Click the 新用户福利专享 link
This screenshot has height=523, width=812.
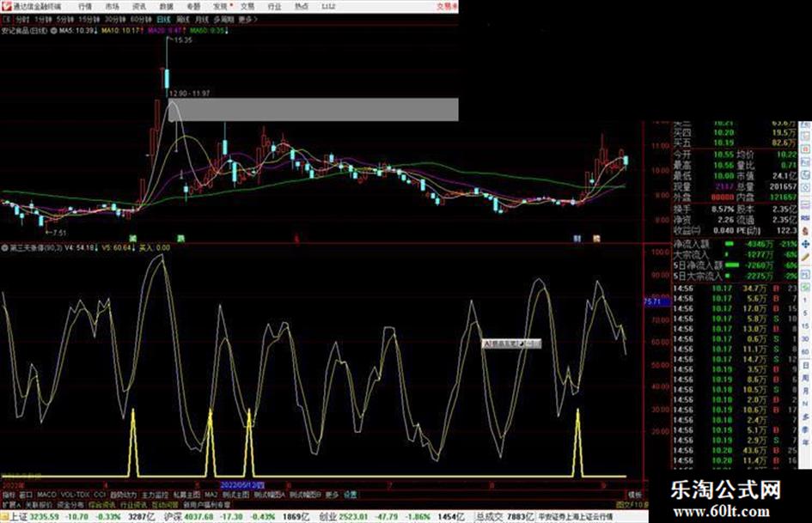click(206, 504)
